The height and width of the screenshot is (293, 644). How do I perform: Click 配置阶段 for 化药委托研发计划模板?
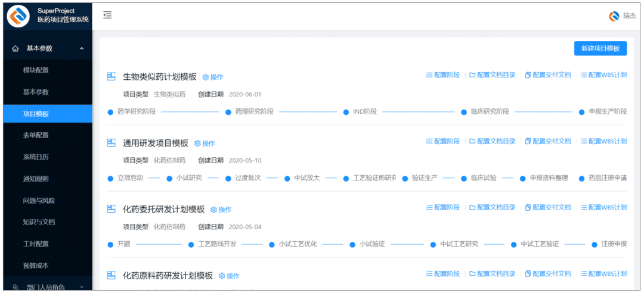pos(443,208)
